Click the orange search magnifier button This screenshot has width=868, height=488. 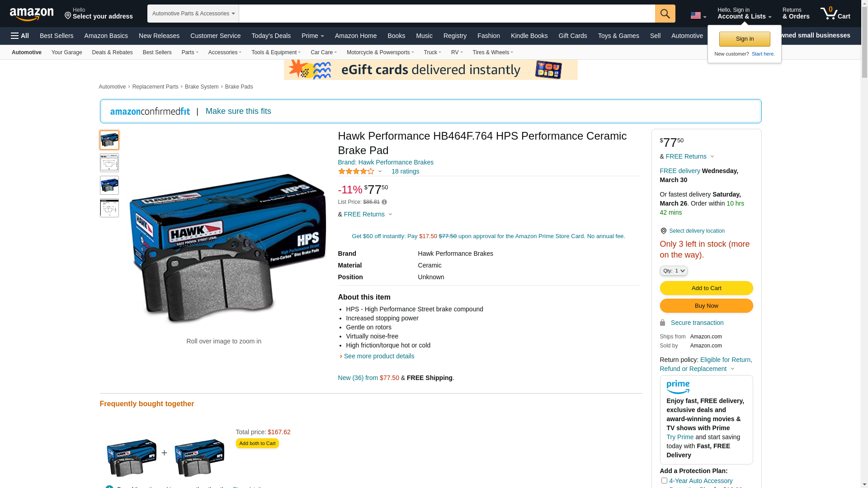pos(665,14)
